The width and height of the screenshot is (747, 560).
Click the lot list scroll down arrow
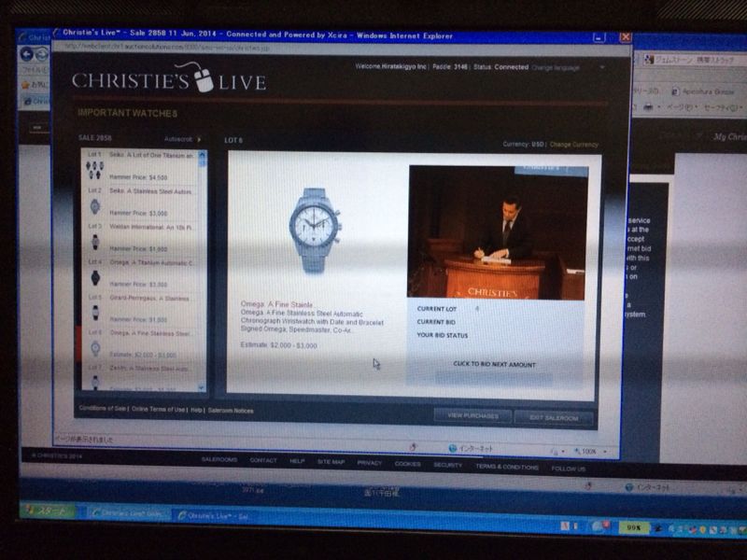pyautogui.click(x=202, y=387)
